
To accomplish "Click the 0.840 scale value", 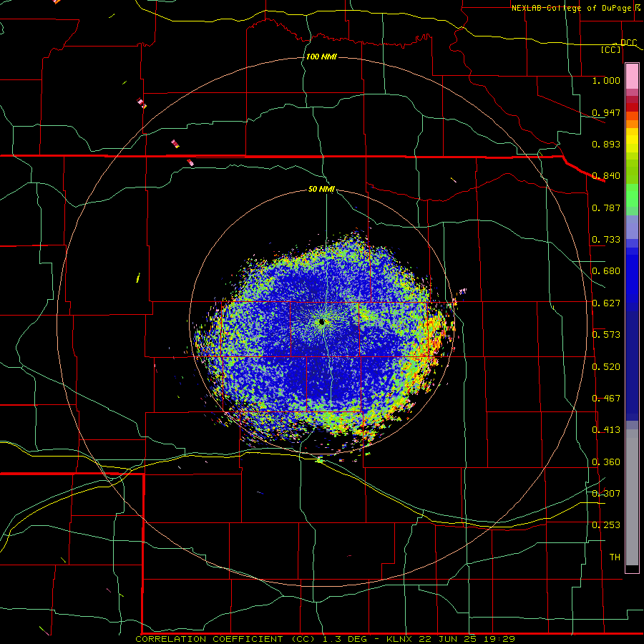I will point(606,176).
